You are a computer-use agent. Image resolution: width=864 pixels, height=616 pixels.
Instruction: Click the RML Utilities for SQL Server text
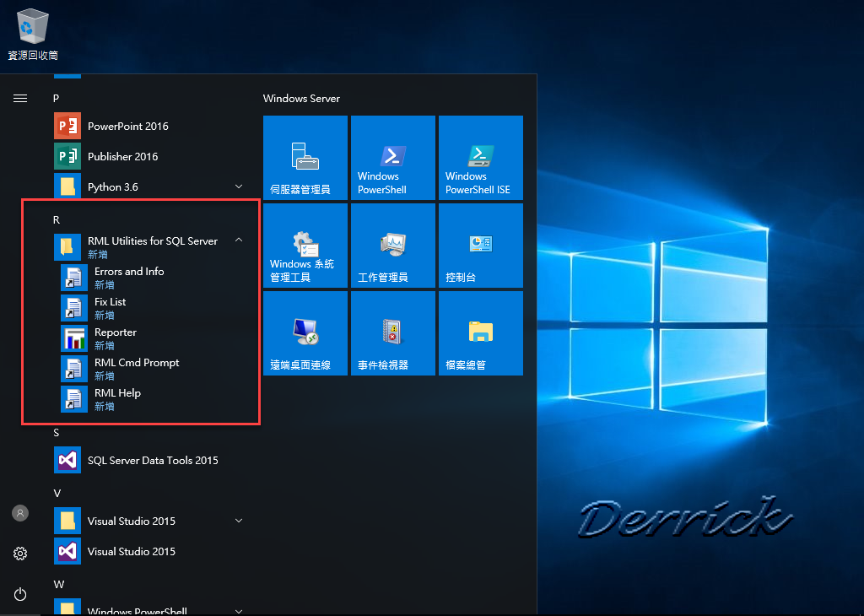[153, 240]
